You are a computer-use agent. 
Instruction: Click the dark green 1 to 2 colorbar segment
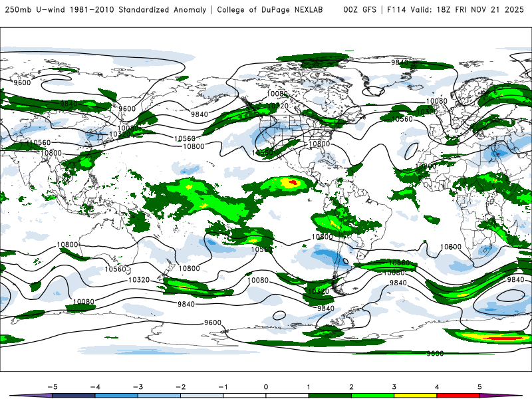(330, 396)
